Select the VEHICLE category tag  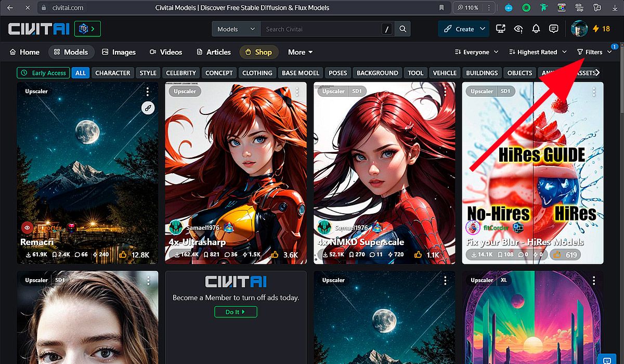click(445, 73)
